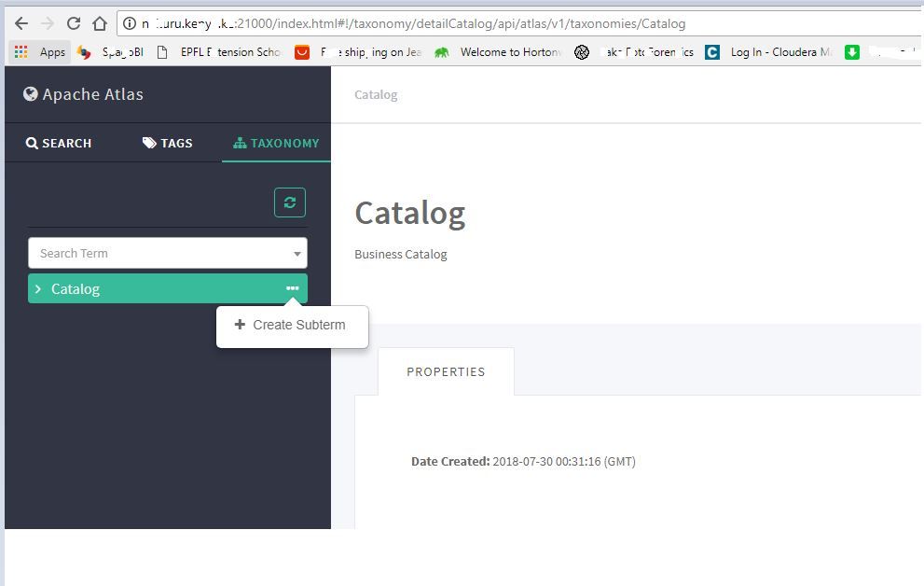924x586 pixels.
Task: Open the Apps bookmarks shortcut
Action: [x=40, y=52]
